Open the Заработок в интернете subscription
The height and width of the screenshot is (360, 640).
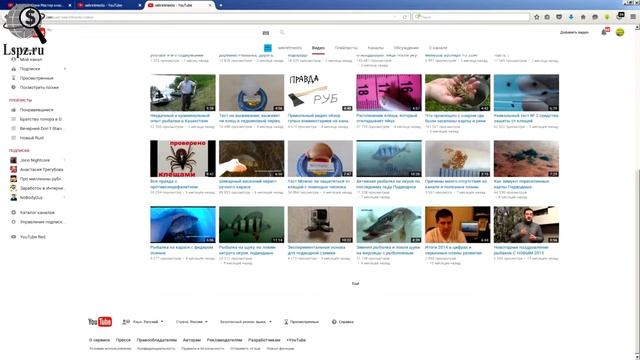click(x=42, y=188)
